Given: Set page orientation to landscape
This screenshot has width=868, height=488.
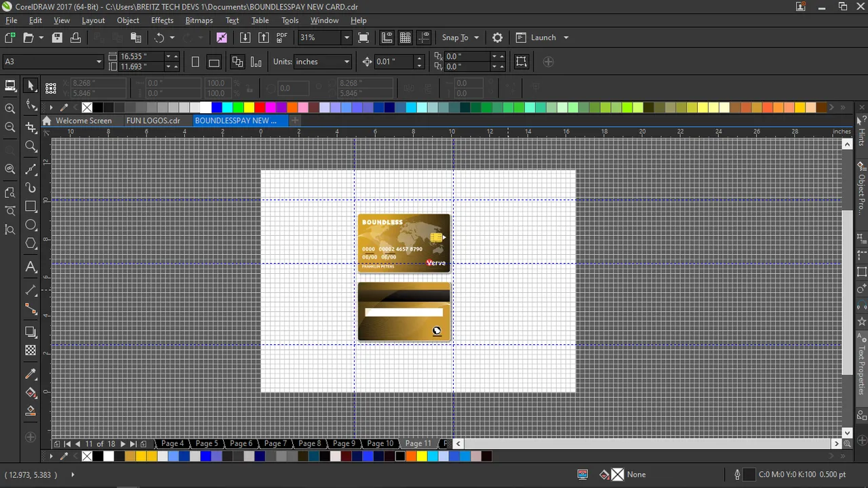Looking at the screenshot, I should pyautogui.click(x=214, y=62).
